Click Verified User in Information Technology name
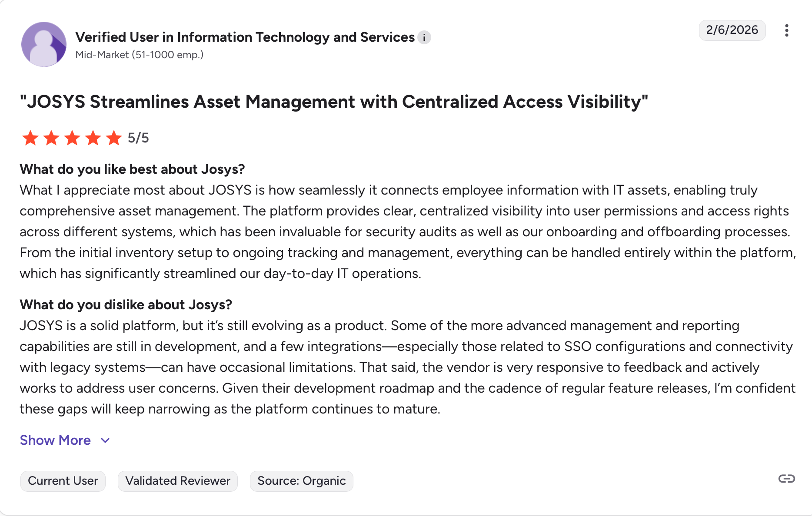 pos(245,37)
